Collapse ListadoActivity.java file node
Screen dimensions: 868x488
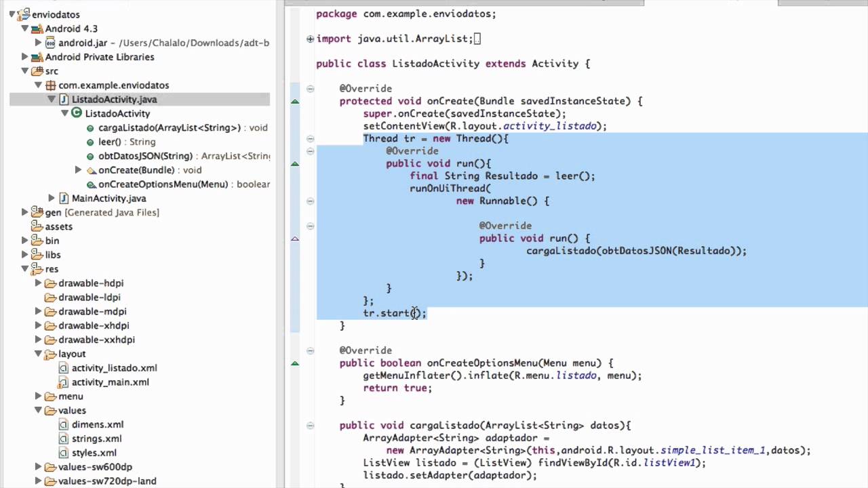pyautogui.click(x=52, y=99)
